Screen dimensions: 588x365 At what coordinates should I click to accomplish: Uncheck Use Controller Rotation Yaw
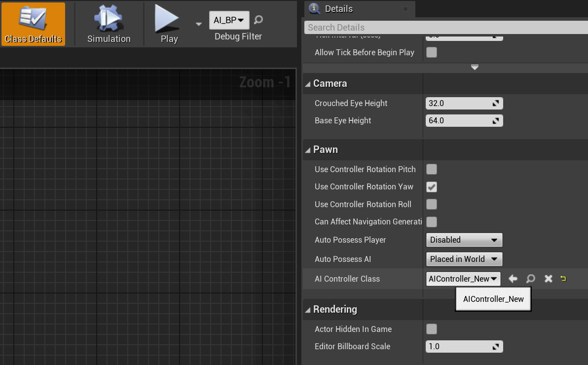point(432,187)
